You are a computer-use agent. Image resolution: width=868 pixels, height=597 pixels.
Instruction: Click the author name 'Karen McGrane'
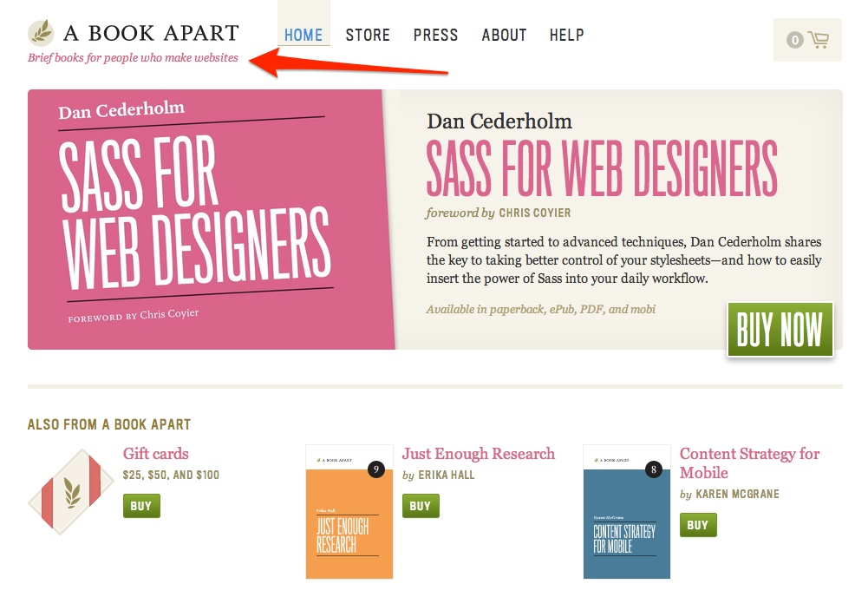[x=737, y=494]
